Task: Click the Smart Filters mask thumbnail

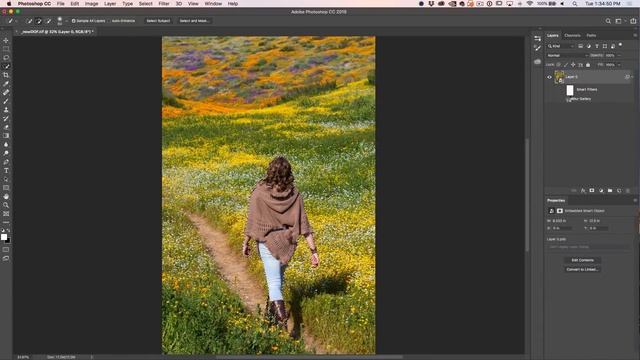Action: 570,90
